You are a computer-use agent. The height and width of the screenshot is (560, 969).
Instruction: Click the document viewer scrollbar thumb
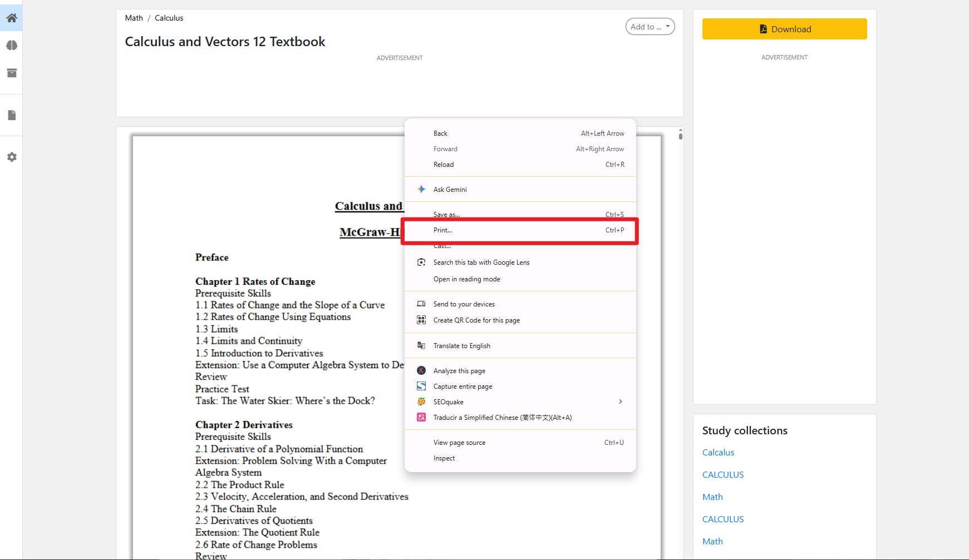pos(680,135)
